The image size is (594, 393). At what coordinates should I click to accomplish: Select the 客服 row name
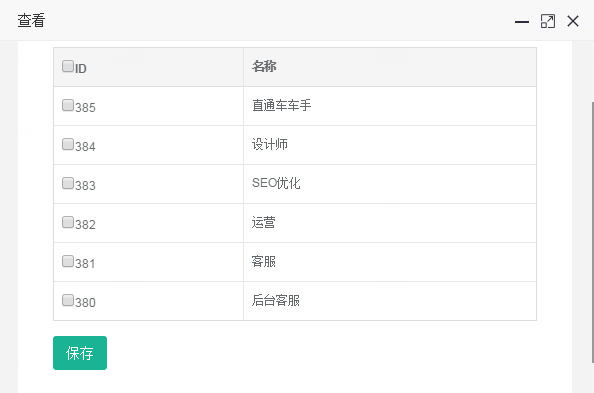click(x=264, y=261)
